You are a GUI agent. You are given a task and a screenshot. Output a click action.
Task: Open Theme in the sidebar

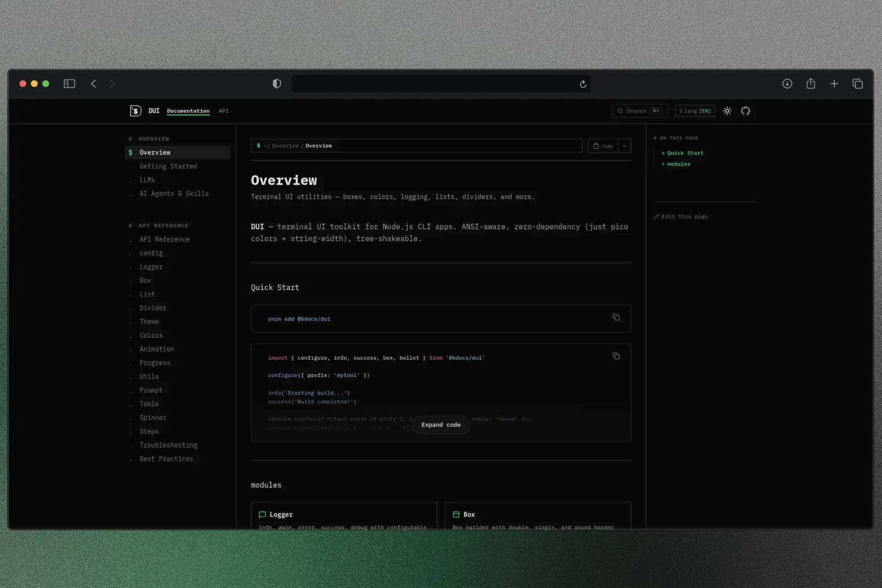click(x=149, y=322)
